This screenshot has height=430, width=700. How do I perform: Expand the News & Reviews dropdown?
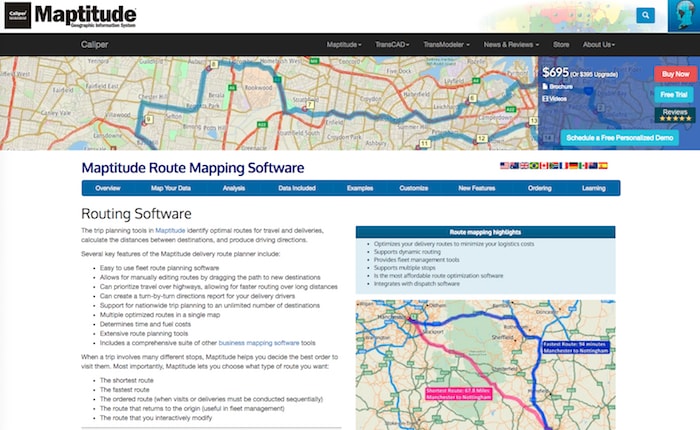511,45
